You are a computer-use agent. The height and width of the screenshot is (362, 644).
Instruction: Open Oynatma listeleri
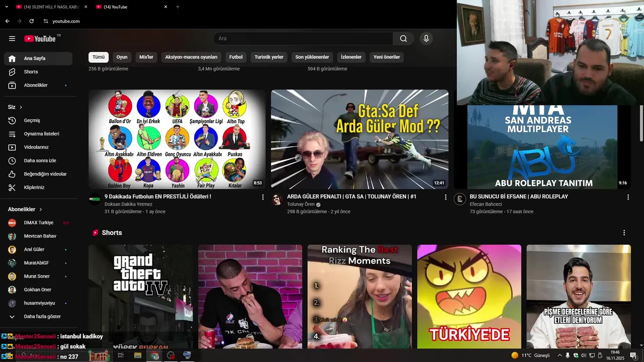tap(38, 134)
